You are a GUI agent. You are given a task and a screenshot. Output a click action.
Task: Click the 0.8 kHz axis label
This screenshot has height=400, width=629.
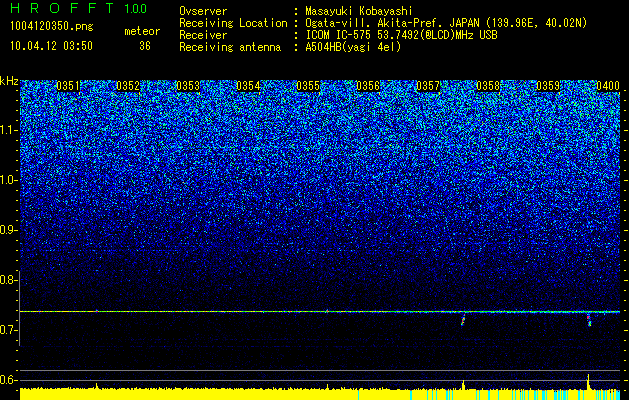[x=8, y=280]
